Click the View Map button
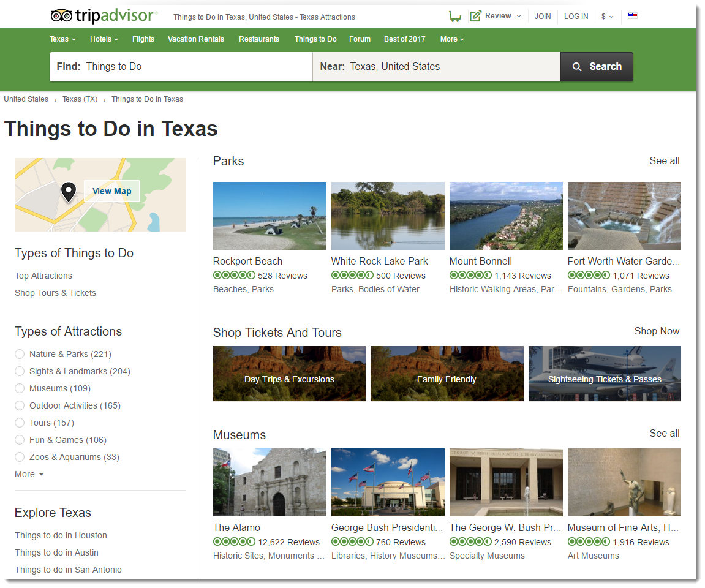This screenshot has height=588, width=705. coord(112,191)
